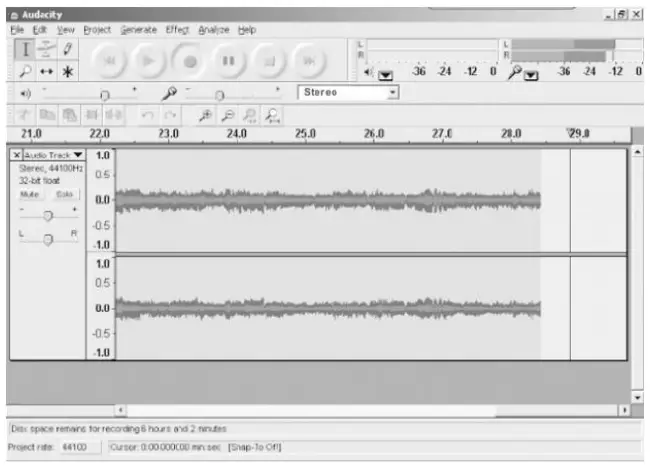Click the Fit Project in window icon
650x466 pixels.
(272, 115)
